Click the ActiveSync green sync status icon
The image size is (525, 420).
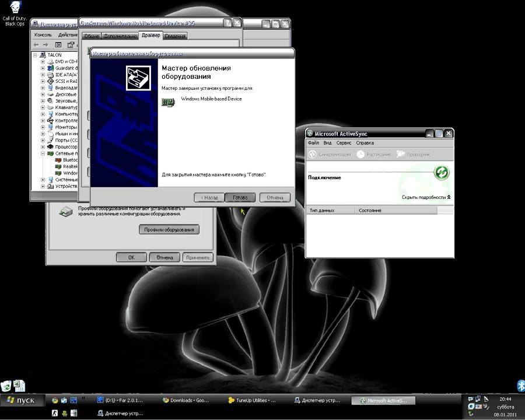[442, 172]
